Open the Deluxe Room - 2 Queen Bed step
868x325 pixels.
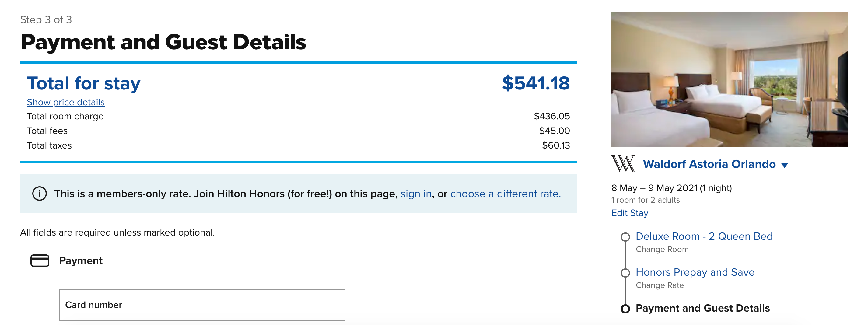click(704, 236)
